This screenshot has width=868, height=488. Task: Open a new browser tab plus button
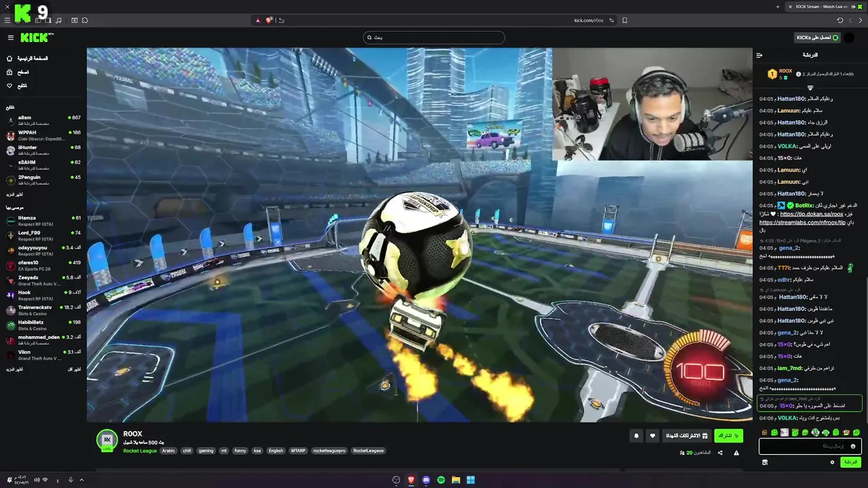778,6
